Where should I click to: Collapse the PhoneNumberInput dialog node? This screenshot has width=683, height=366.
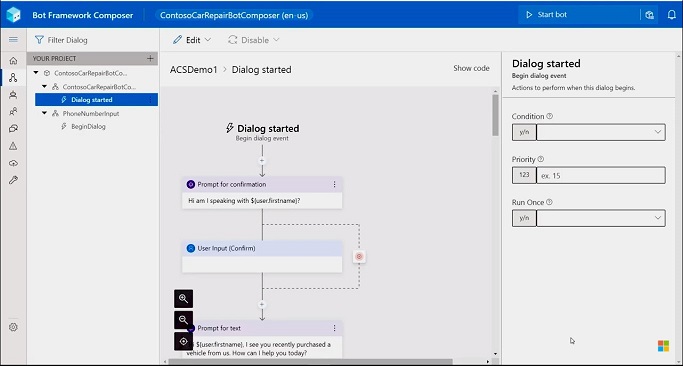pyautogui.click(x=44, y=113)
